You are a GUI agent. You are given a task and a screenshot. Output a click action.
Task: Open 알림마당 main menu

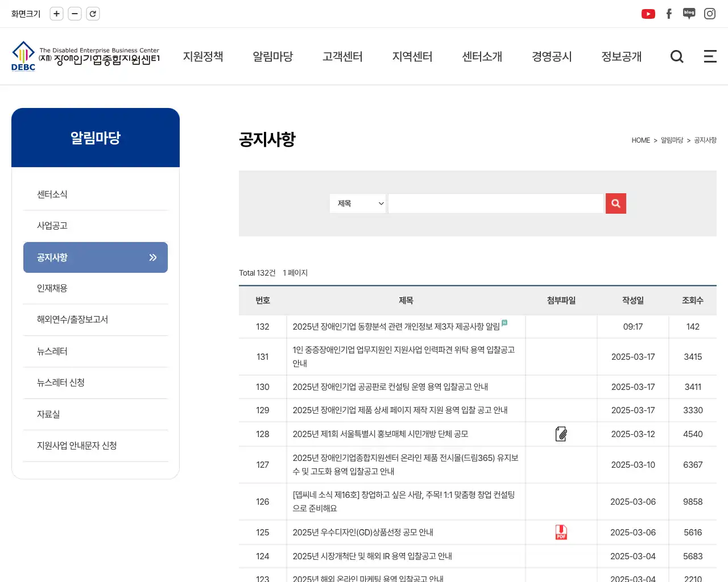(x=273, y=56)
